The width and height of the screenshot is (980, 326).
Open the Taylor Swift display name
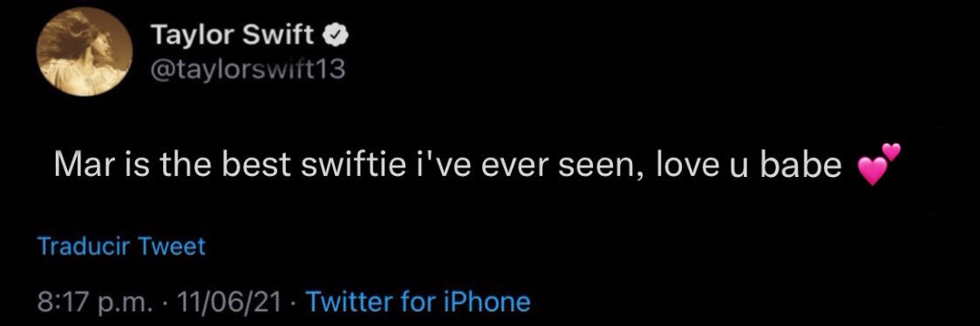pyautogui.click(x=235, y=37)
